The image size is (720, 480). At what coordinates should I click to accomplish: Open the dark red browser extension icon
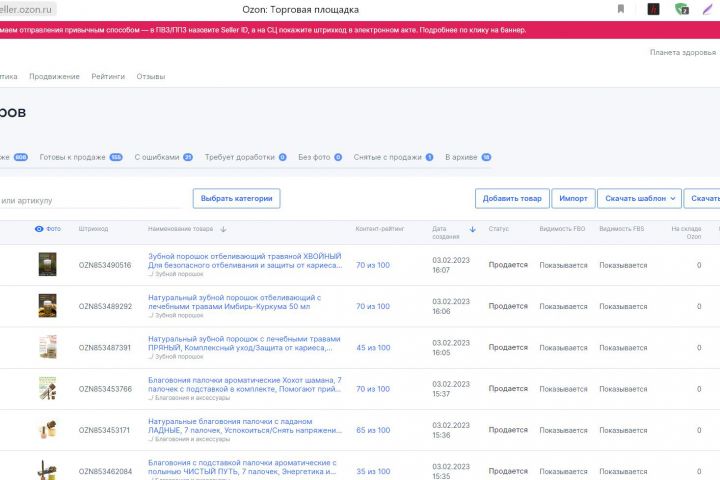coord(653,9)
